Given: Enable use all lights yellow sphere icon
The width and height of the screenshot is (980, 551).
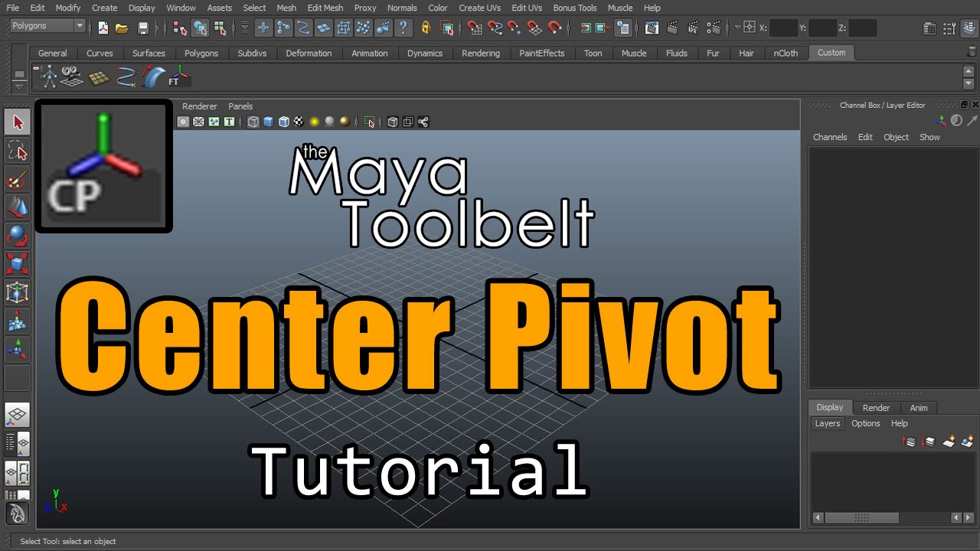Looking at the screenshot, I should (x=314, y=122).
